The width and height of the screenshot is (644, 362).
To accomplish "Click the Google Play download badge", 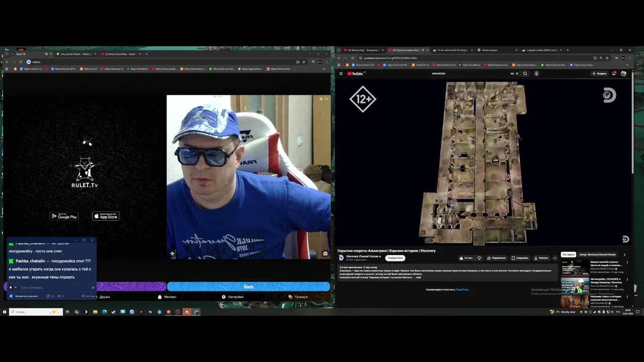I will point(64,216).
